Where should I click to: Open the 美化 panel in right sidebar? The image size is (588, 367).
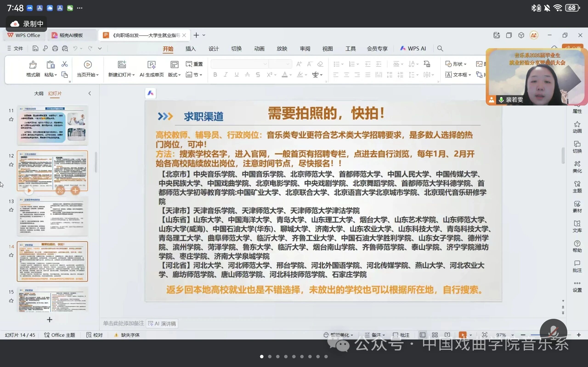577,167
